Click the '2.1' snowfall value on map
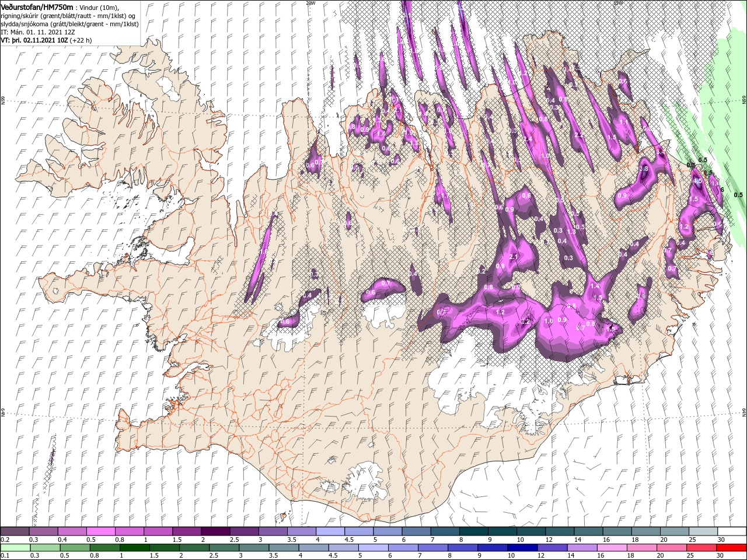 click(x=514, y=257)
